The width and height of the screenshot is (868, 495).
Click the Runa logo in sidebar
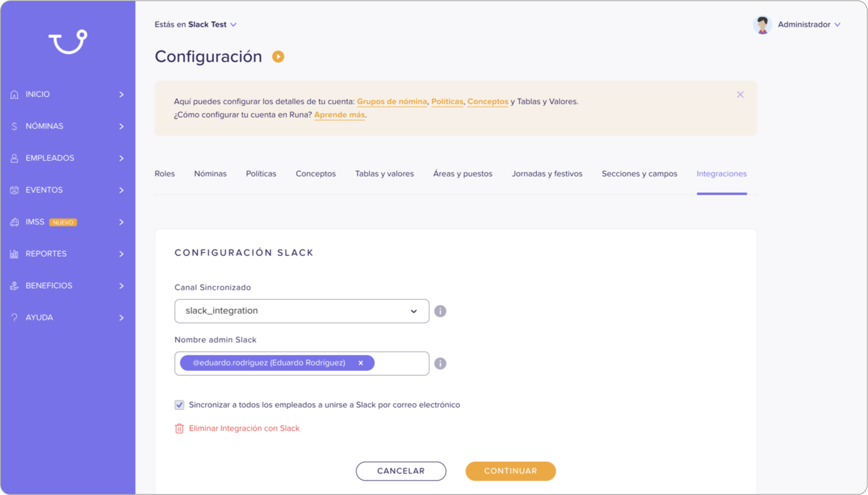click(68, 42)
